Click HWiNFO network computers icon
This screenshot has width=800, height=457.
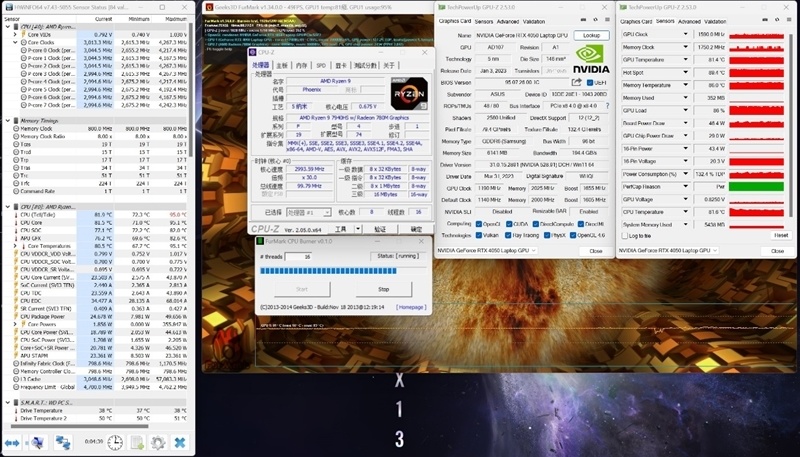63,443
